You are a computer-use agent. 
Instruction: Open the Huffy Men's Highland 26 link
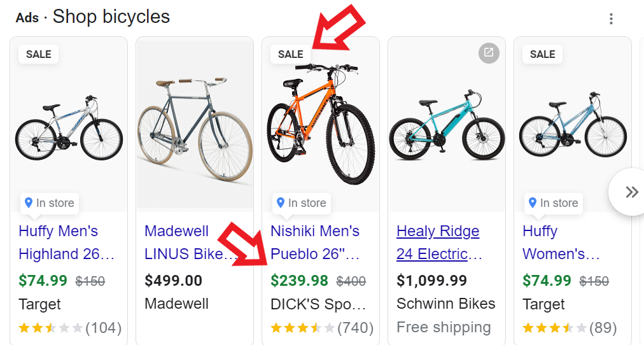(x=66, y=243)
